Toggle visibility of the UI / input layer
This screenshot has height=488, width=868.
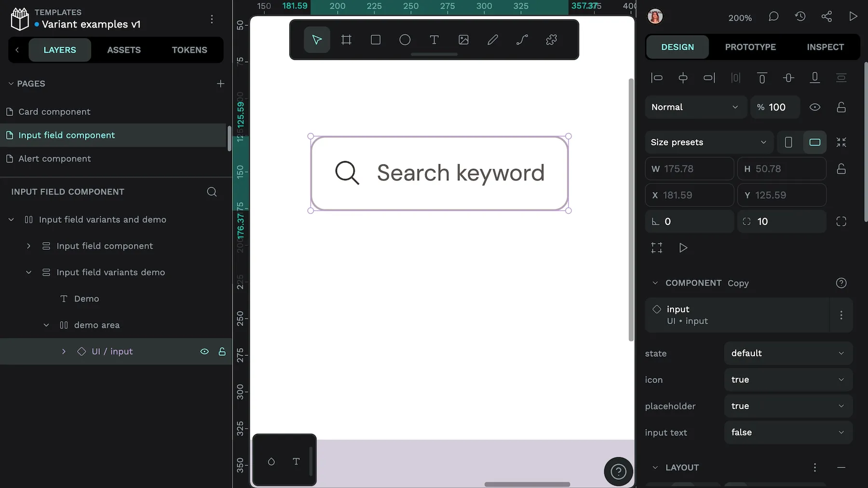point(204,352)
